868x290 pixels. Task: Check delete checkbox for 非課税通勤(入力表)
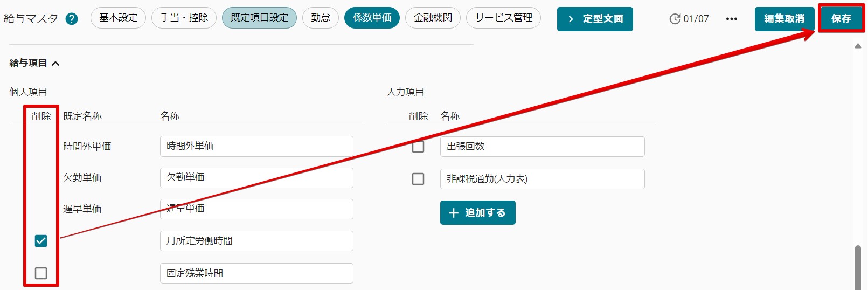coord(418,179)
